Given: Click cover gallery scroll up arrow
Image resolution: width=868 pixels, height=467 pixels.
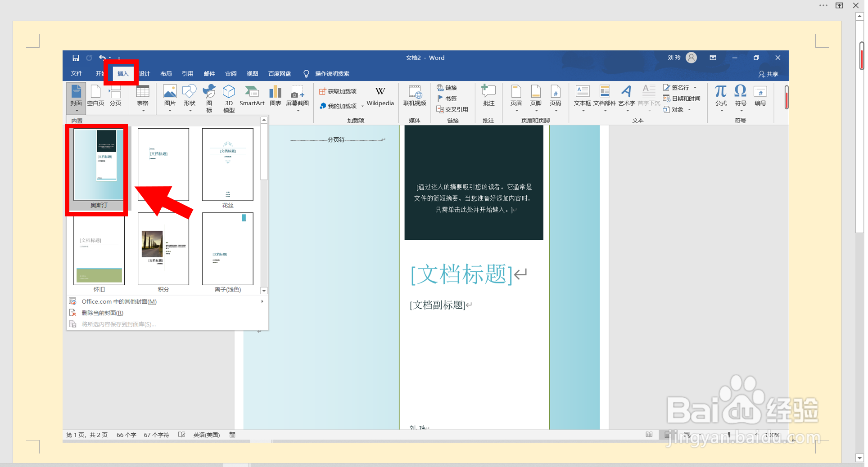Looking at the screenshot, I should (x=264, y=120).
